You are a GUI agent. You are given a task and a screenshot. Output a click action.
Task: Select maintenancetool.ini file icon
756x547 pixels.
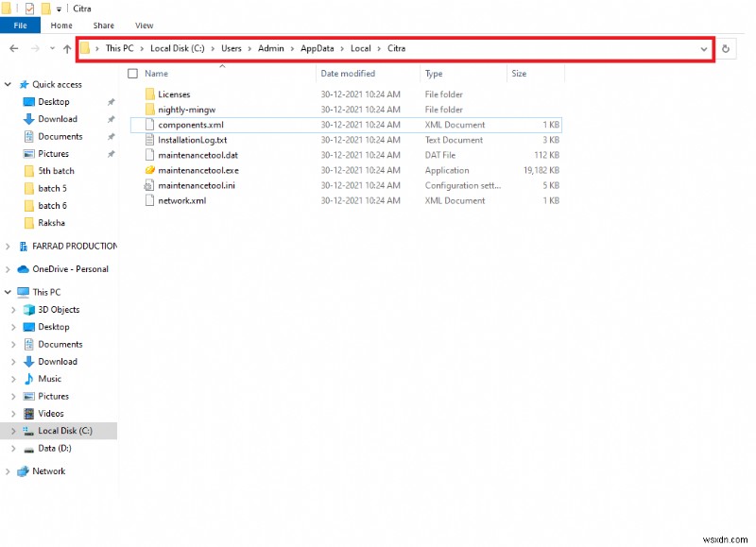tap(149, 185)
